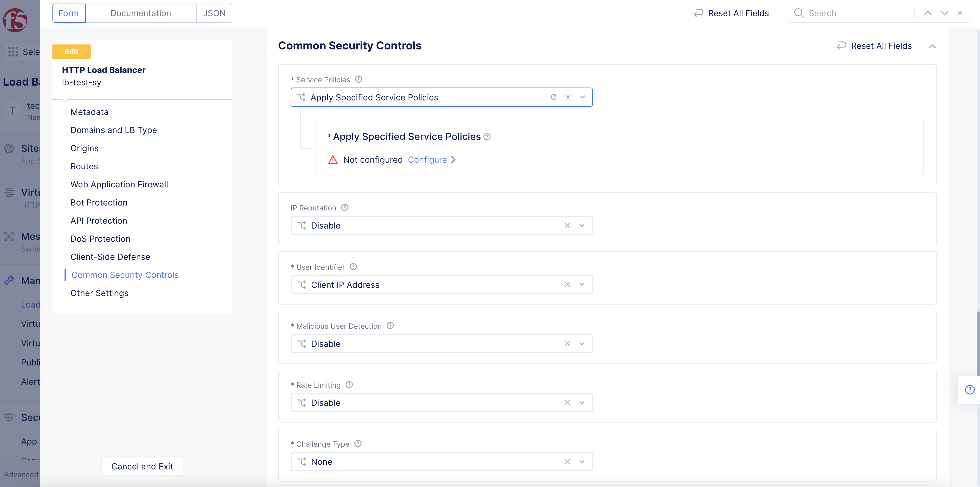Clear the User Identifier value
The image size is (980, 487).
(567, 285)
